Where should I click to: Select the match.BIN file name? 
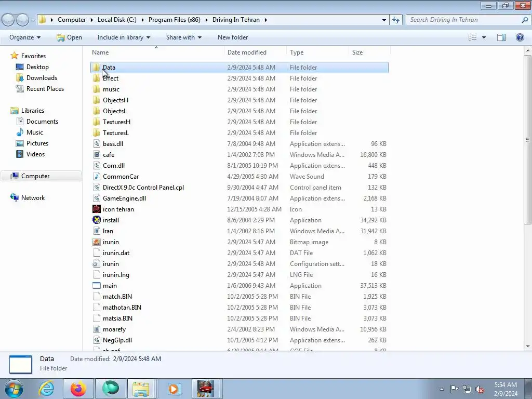[x=117, y=297]
